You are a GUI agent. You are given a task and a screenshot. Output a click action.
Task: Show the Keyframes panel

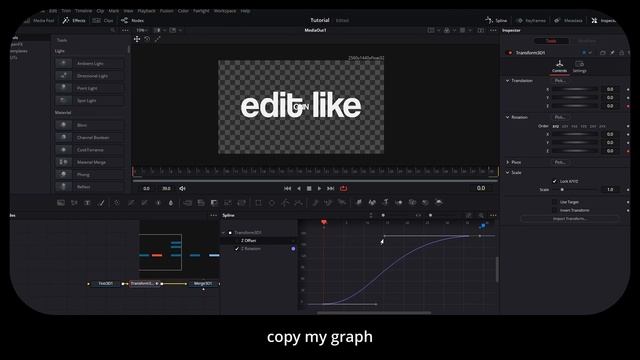click(531, 20)
